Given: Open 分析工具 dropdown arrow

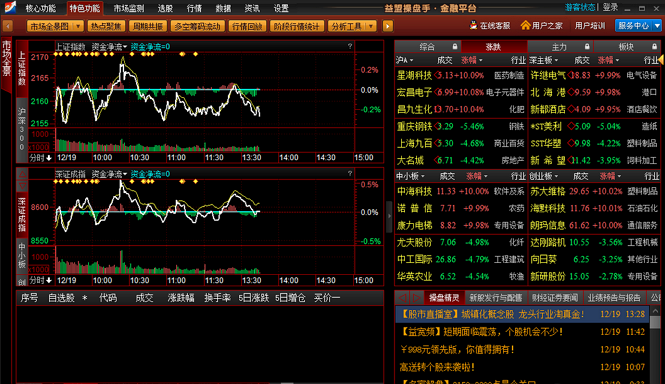Looking at the screenshot, I should click(x=371, y=26).
